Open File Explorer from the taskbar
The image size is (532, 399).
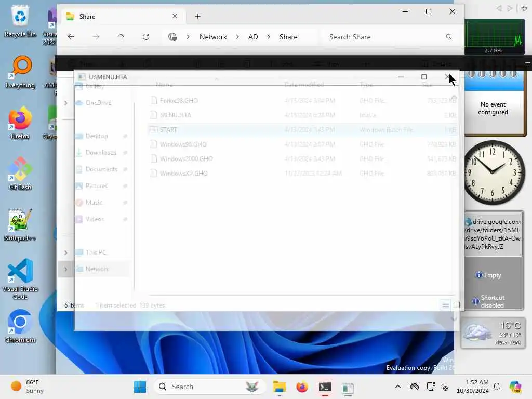[279, 387]
